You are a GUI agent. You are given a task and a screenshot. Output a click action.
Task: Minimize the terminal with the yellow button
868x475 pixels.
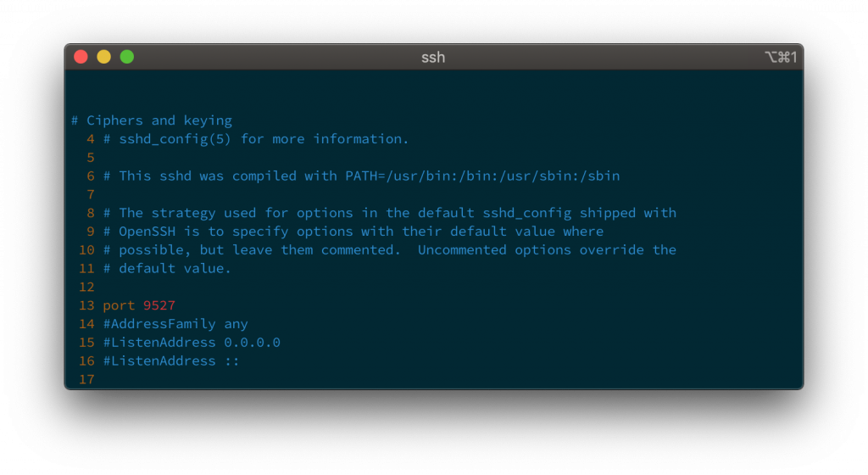104,57
